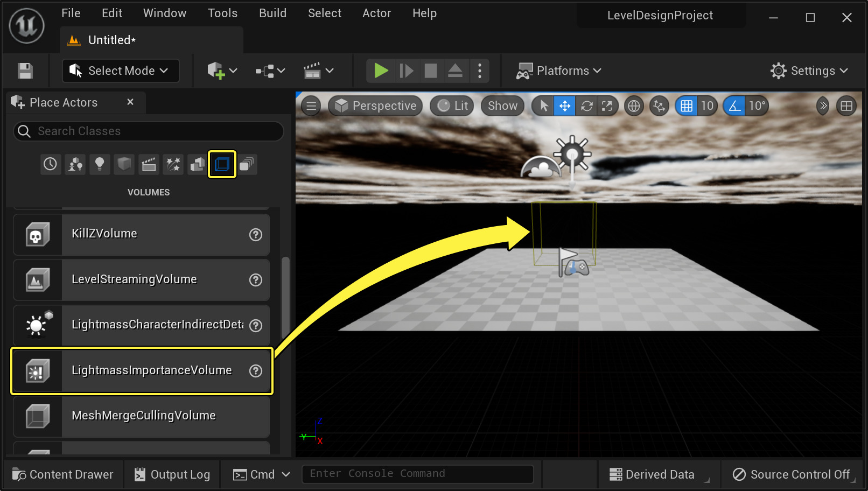The height and width of the screenshot is (491, 868).
Task: Save the current level with disk icon
Action: coord(25,71)
